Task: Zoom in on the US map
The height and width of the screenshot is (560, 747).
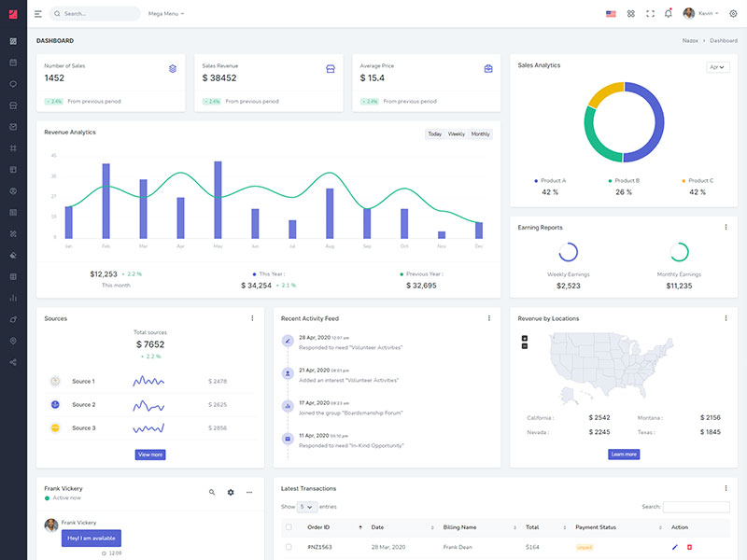Action: 525,338
